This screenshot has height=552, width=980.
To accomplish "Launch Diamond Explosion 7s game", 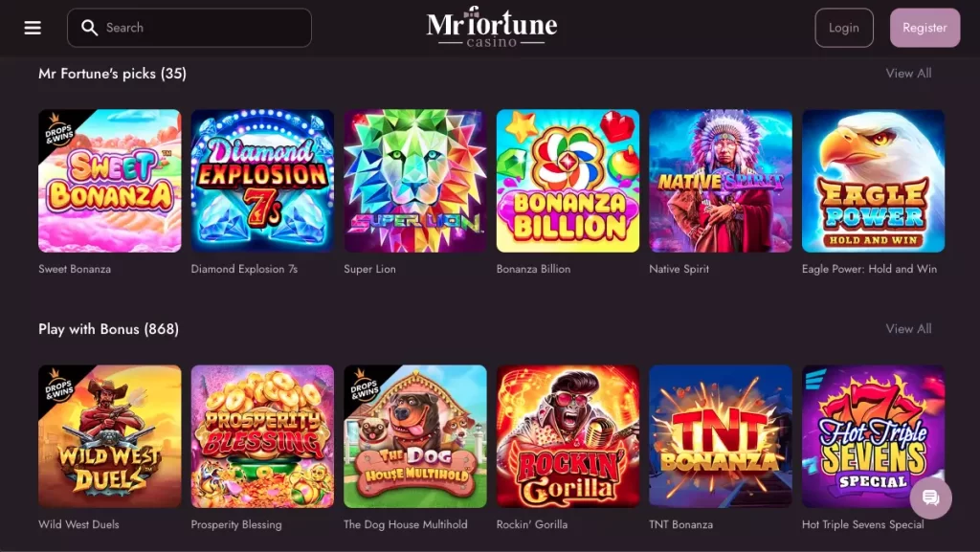I will pyautogui.click(x=262, y=181).
